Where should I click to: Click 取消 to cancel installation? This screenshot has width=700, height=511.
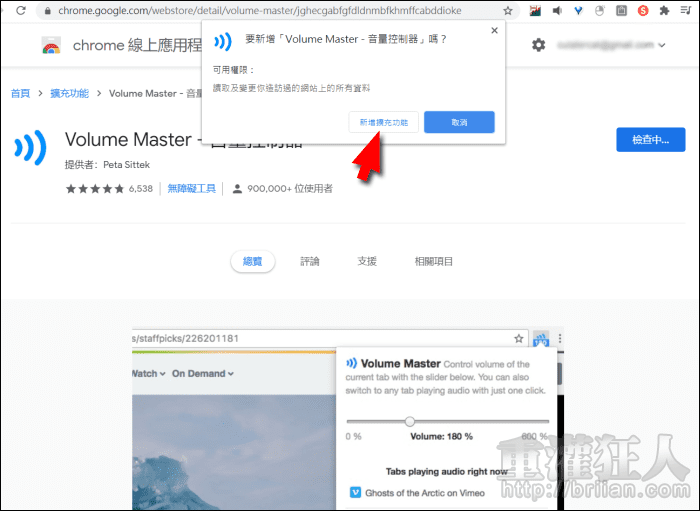coord(459,122)
